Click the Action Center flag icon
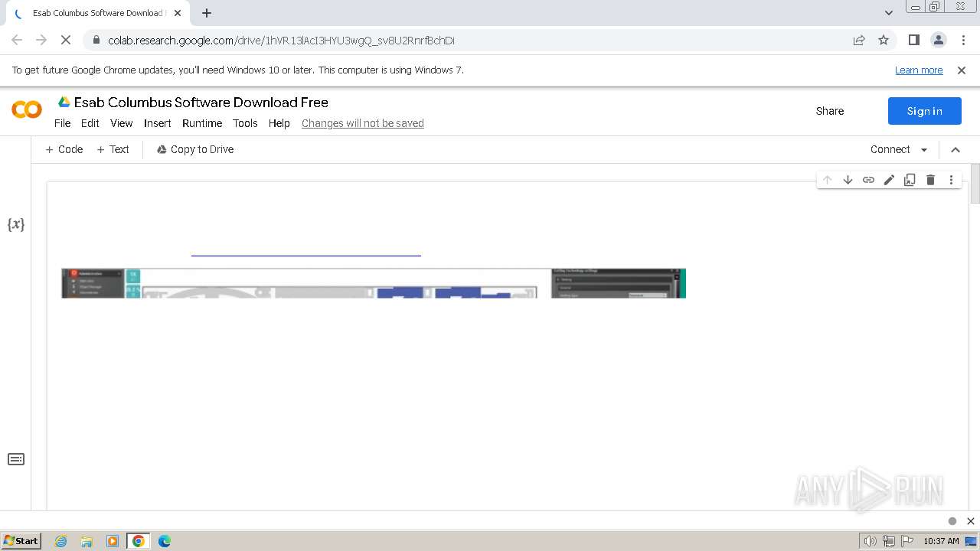This screenshot has height=551, width=980. (x=907, y=541)
